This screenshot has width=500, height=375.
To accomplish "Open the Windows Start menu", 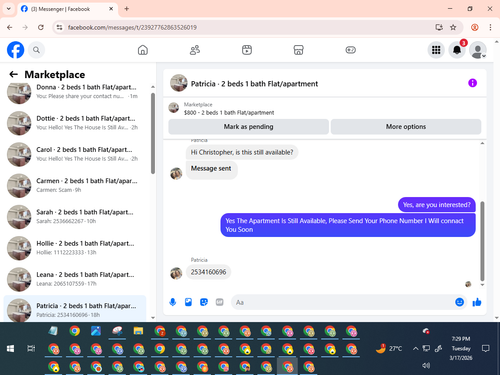I will point(10,349).
